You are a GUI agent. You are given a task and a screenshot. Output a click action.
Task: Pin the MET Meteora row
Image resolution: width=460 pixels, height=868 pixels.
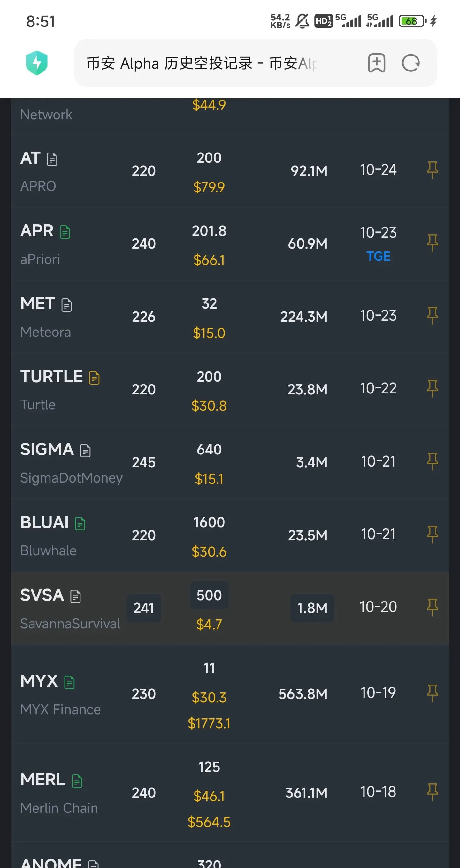click(432, 316)
